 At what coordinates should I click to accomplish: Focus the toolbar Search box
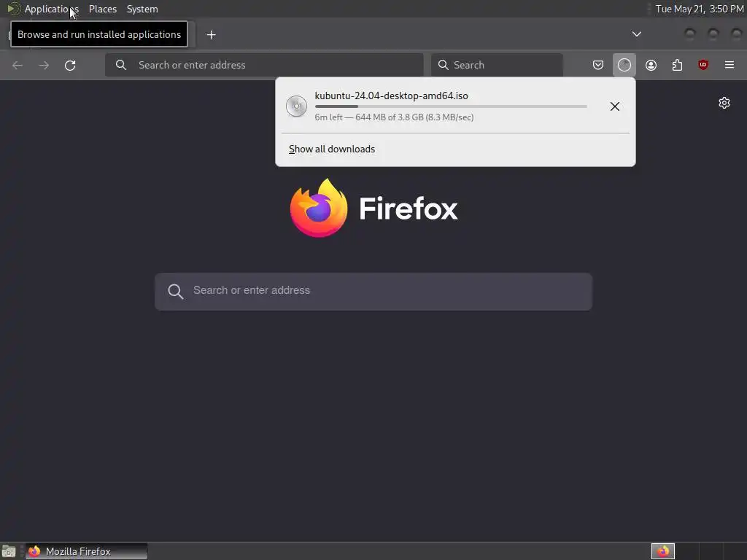(x=497, y=65)
